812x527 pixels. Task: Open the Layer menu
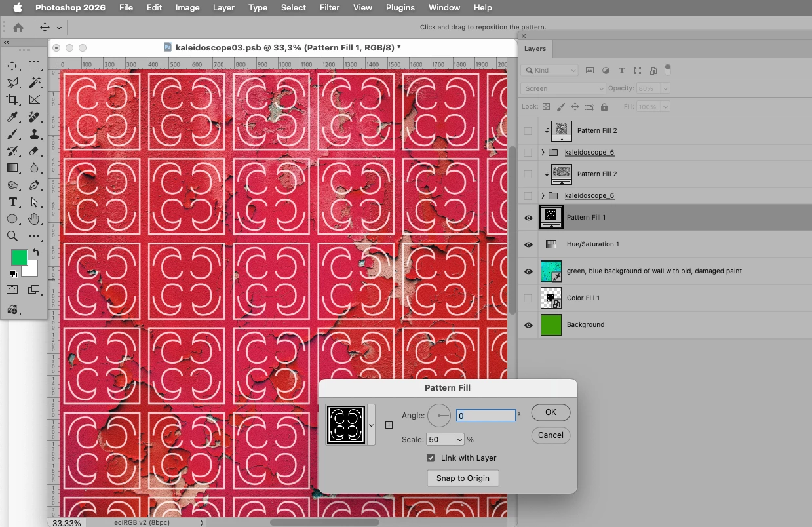coord(223,7)
